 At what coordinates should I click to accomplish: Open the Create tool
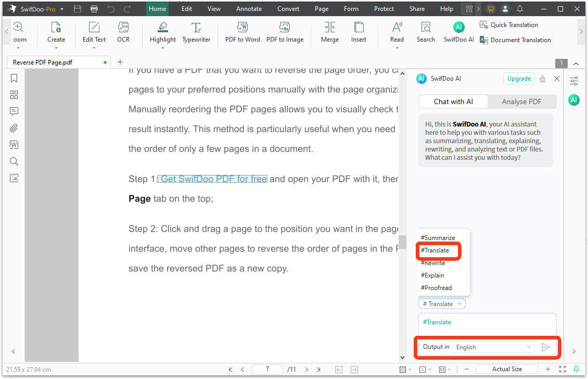pos(56,34)
